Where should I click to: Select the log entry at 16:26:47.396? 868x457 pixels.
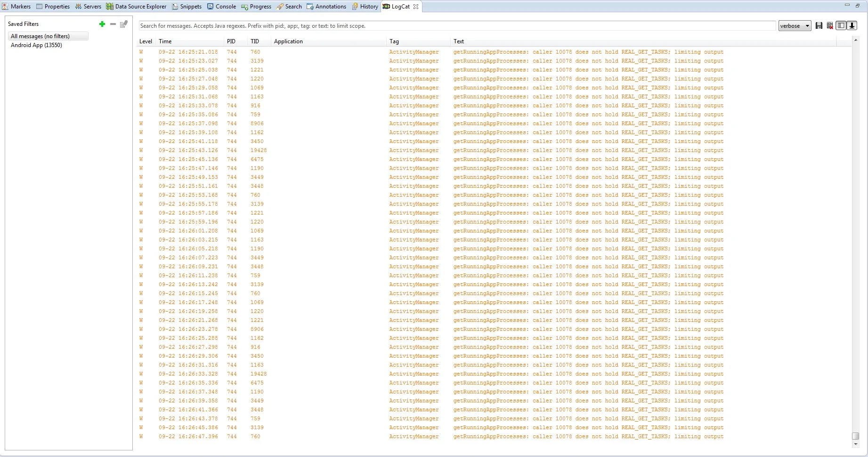pyautogui.click(x=494, y=437)
